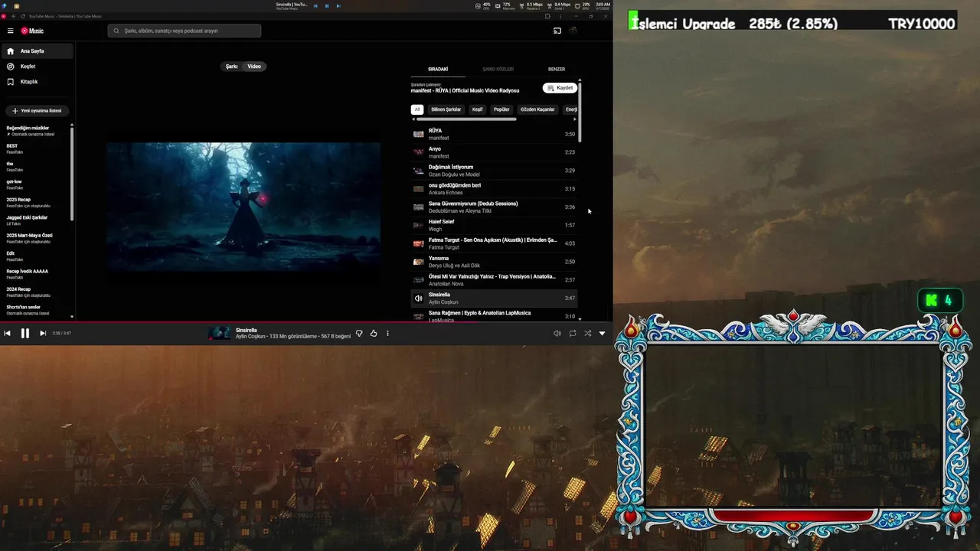Select the Keşif filter chip

[478, 109]
